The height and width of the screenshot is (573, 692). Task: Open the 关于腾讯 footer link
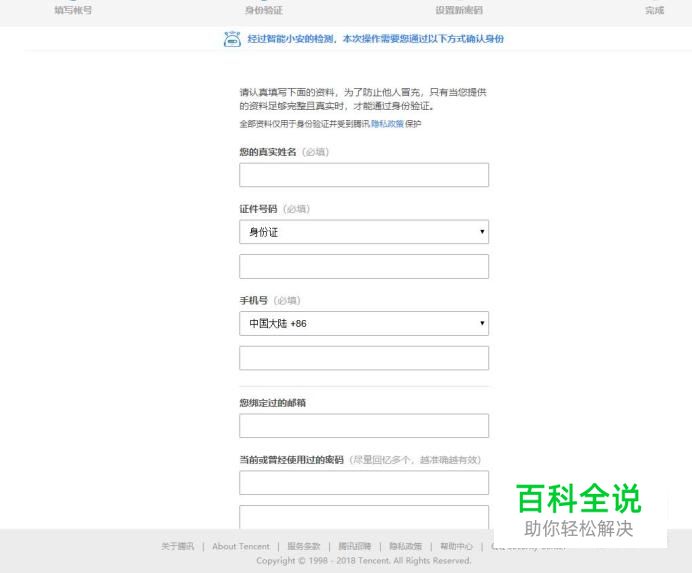[177, 546]
